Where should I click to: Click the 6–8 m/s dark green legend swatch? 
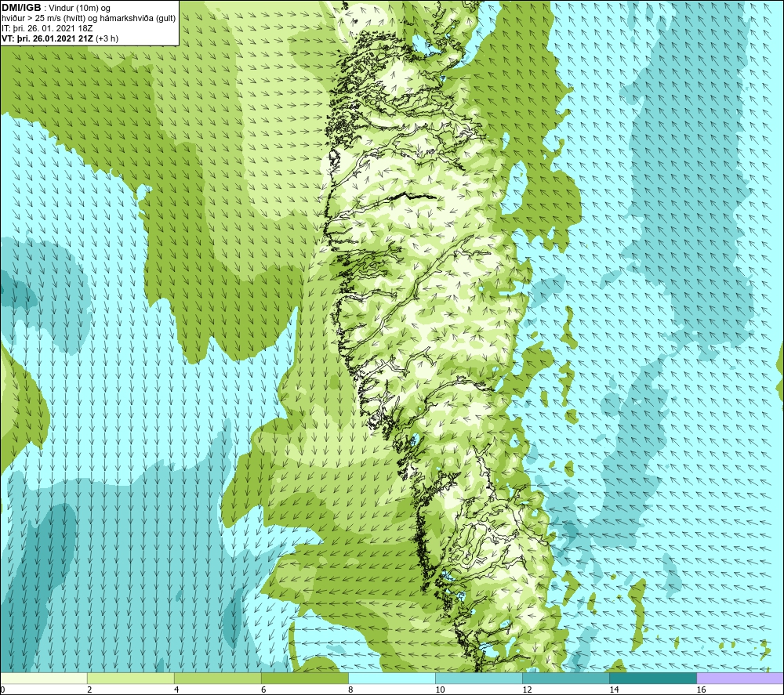[x=304, y=679]
